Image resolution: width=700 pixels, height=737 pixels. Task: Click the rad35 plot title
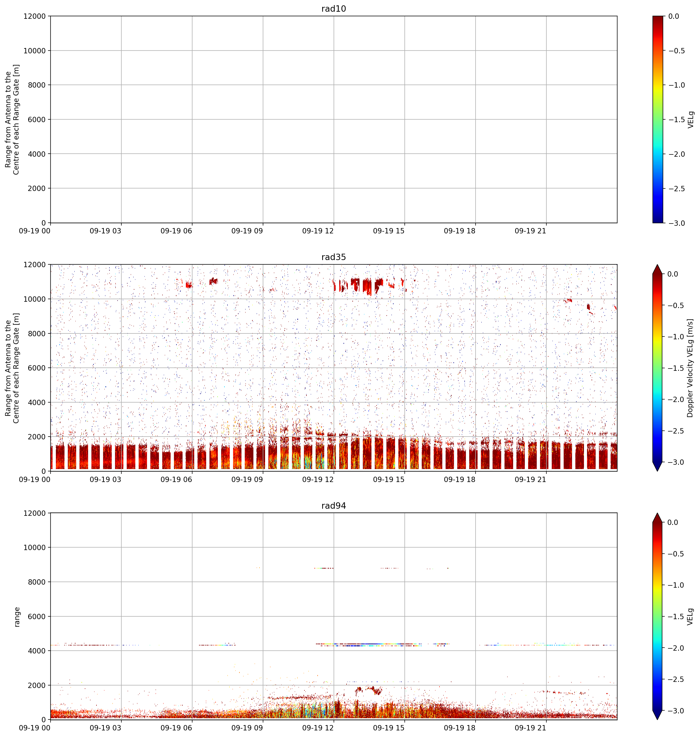pos(334,257)
